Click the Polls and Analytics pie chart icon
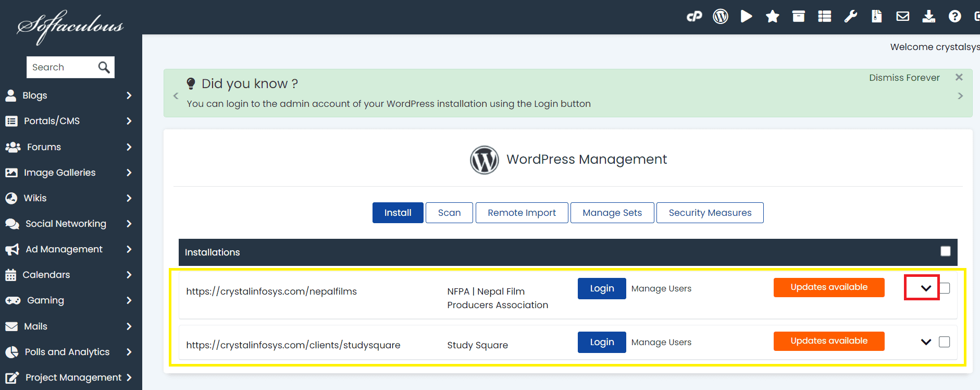The height and width of the screenshot is (390, 980). point(11,352)
